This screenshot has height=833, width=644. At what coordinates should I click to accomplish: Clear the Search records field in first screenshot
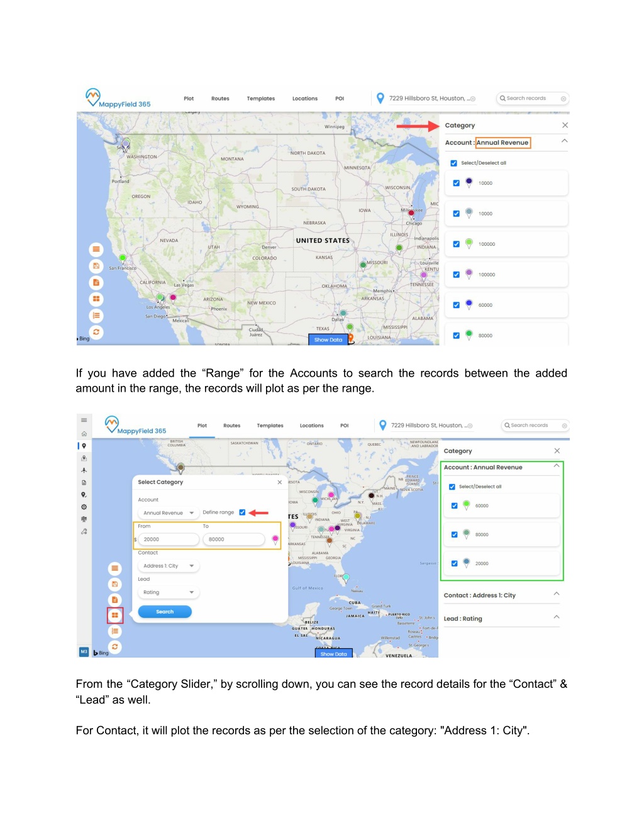[563, 99]
